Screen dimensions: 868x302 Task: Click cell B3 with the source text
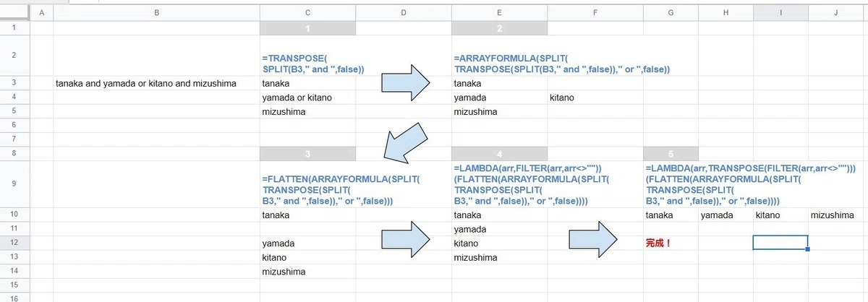[156, 83]
